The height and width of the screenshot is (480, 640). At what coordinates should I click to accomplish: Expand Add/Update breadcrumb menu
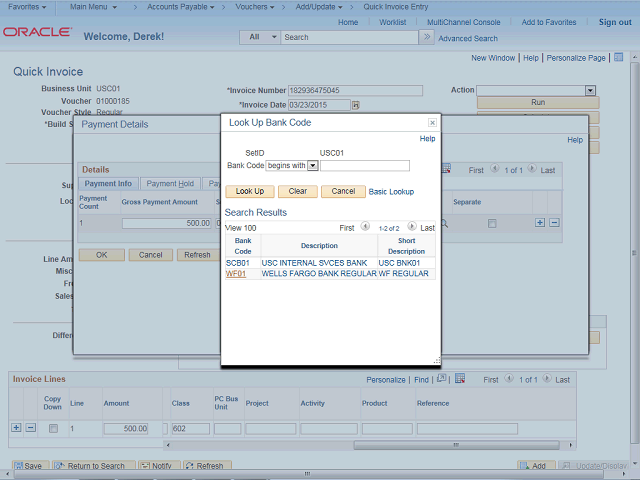click(x=319, y=7)
